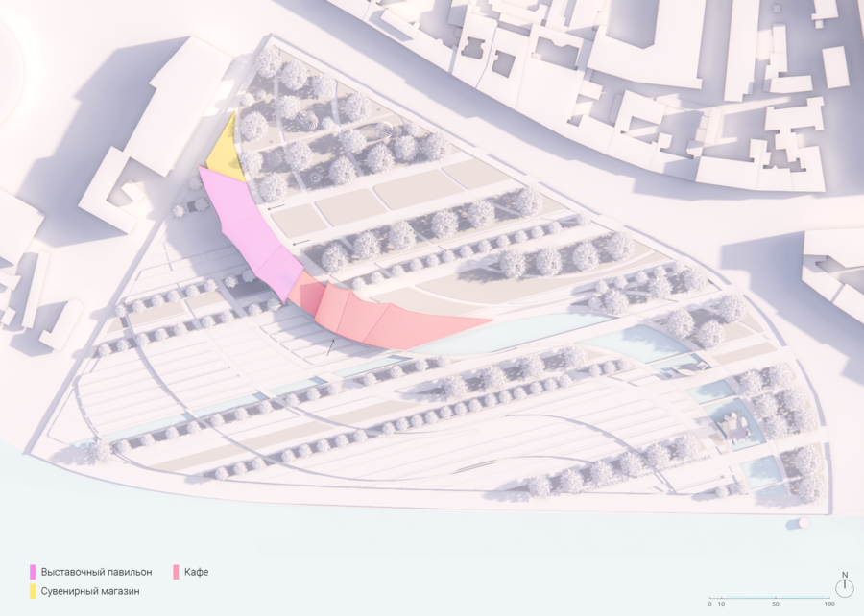Click the north arrow compass symbol
This screenshot has width=864, height=616.
pyautogui.click(x=844, y=584)
